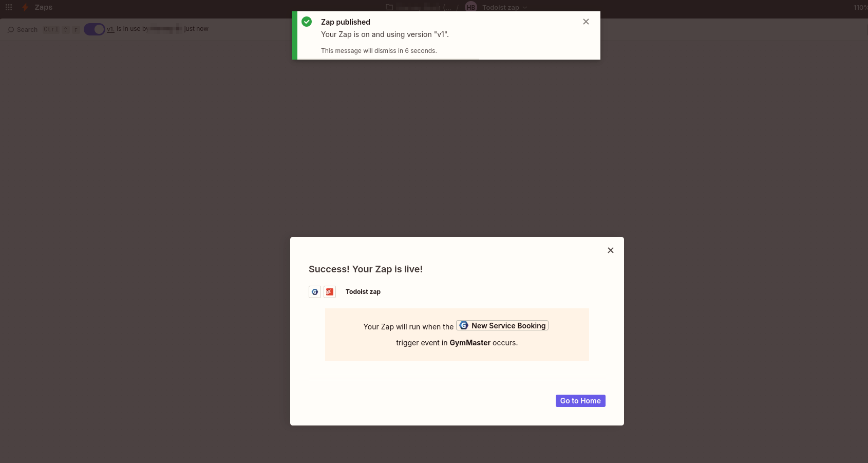
Task: Open the Zaps section in header
Action: (43, 7)
